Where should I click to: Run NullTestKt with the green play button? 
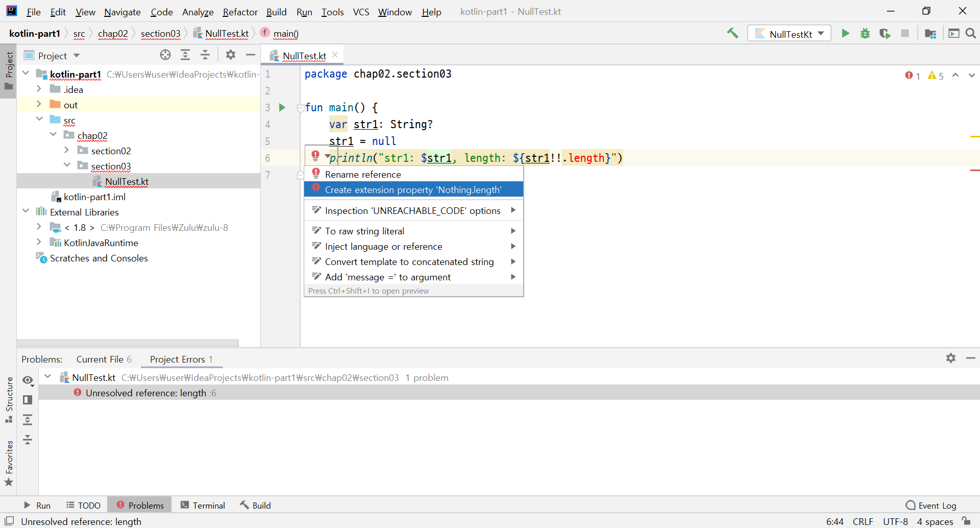point(845,33)
